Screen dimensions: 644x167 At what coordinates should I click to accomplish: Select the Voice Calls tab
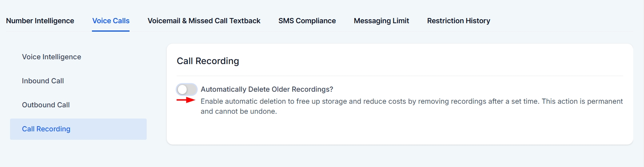pos(111,21)
